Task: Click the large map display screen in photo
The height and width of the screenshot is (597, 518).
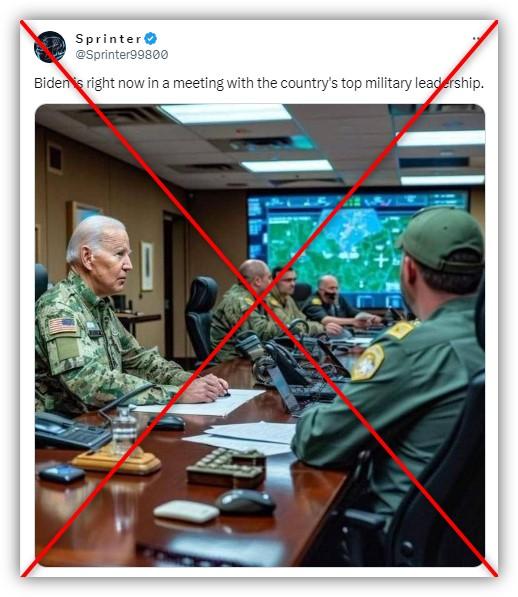Action: coord(357,247)
